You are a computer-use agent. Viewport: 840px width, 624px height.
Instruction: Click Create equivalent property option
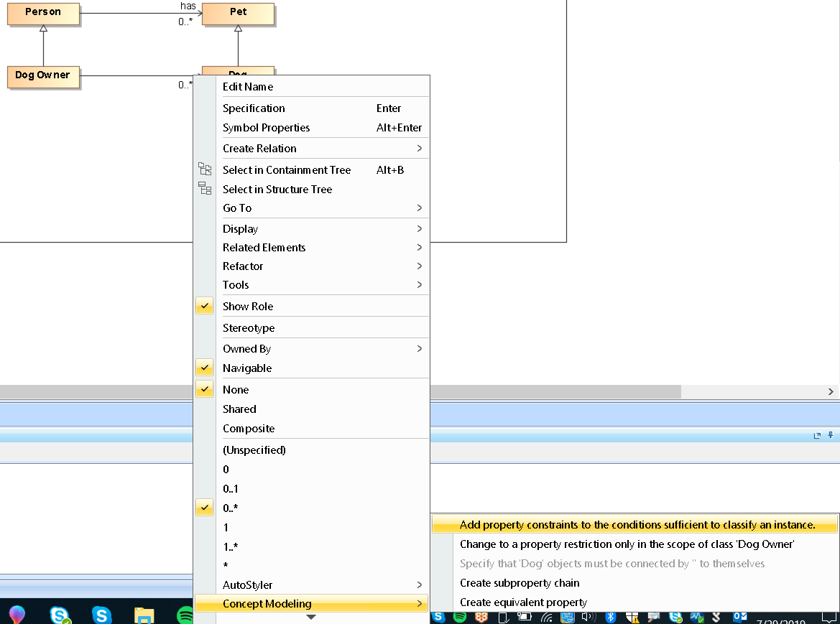[x=523, y=602]
